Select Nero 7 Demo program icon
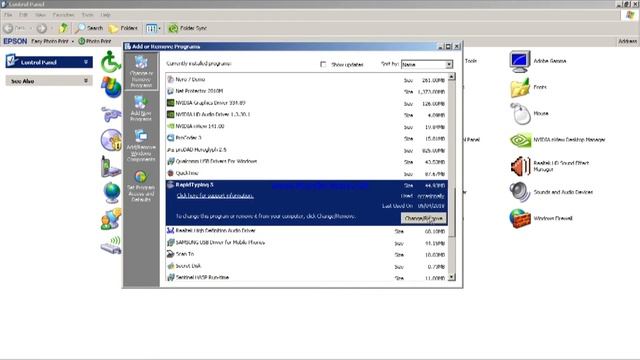This screenshot has height=360, width=640. click(x=171, y=79)
